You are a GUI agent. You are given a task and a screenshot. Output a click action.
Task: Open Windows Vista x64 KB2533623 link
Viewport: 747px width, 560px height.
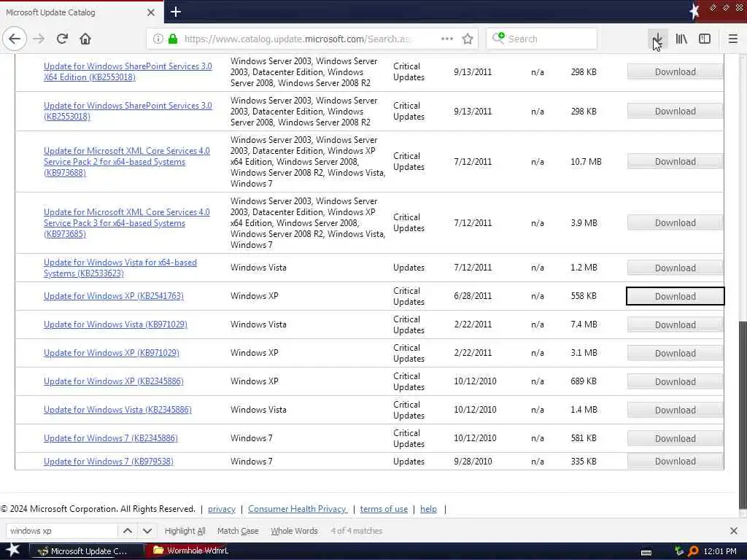pyautogui.click(x=120, y=268)
